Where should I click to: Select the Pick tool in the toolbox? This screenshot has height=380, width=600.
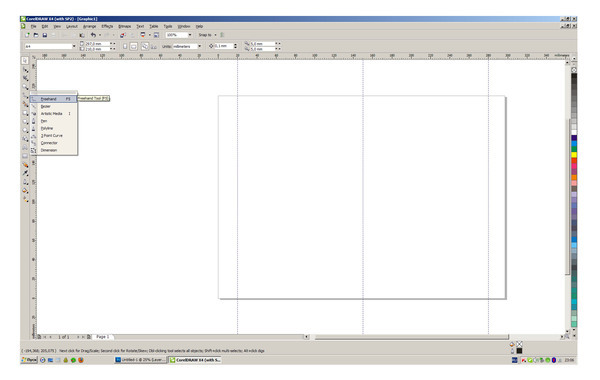tap(25, 60)
